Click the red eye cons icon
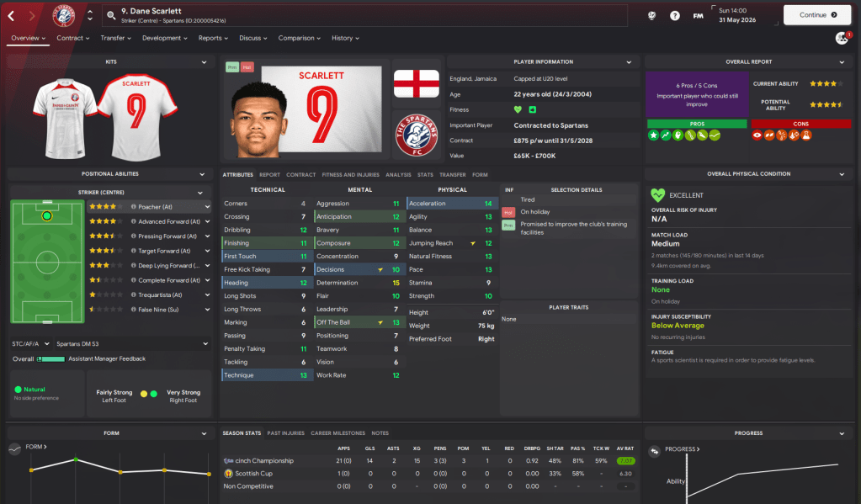Viewport: 861px width, 504px height. click(757, 135)
